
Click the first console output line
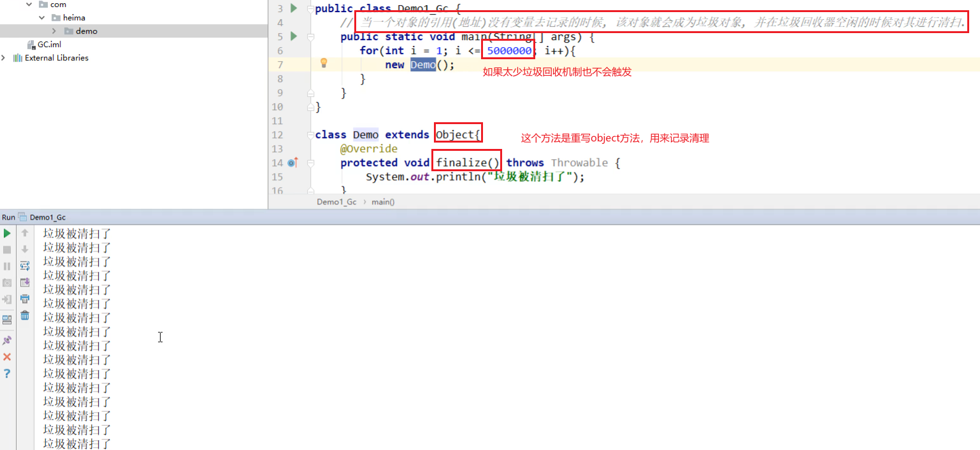(77, 233)
